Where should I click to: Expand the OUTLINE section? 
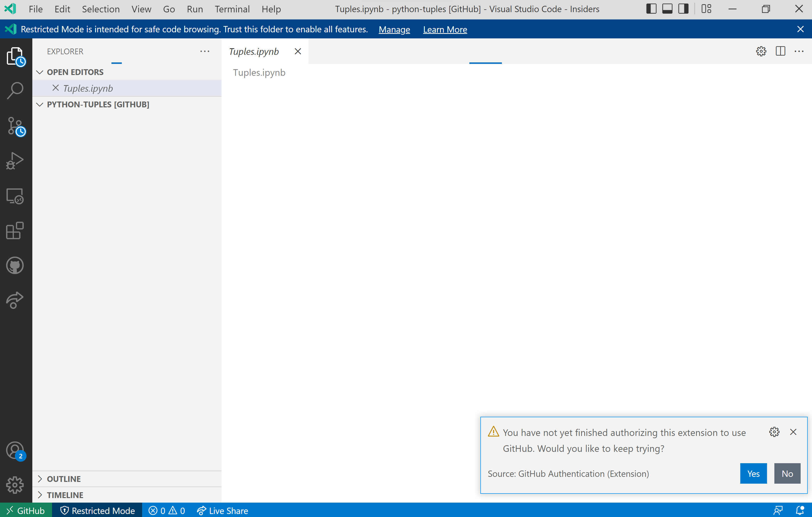[40, 479]
